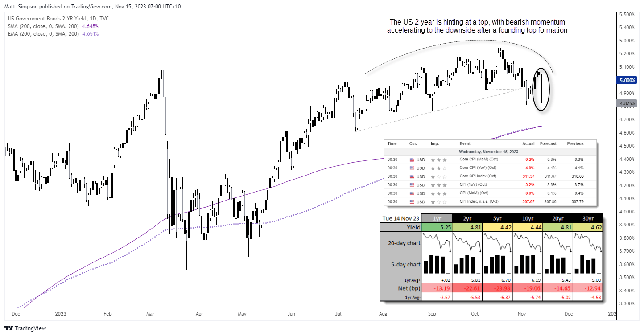Click the Mar label on time axis
Screen dimensions: 644x336
[x=151, y=314]
